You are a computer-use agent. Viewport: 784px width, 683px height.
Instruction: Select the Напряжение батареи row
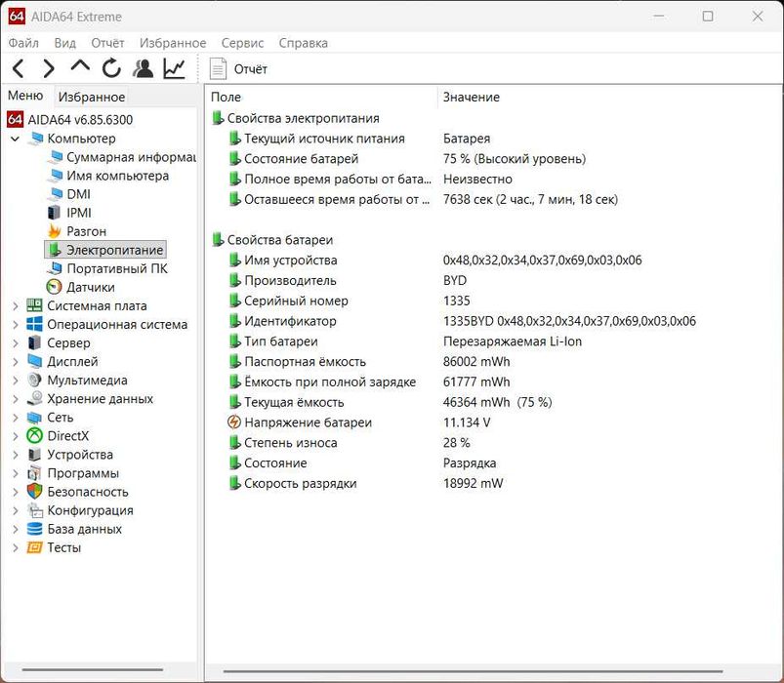coord(359,422)
